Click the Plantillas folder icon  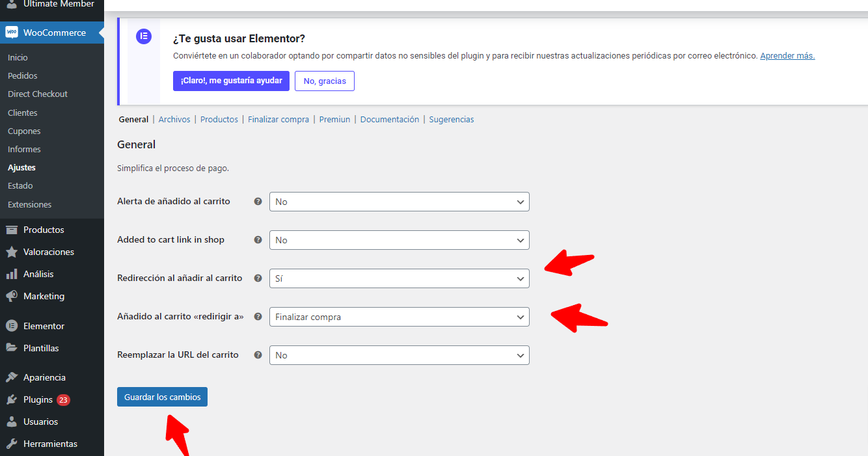(11, 348)
